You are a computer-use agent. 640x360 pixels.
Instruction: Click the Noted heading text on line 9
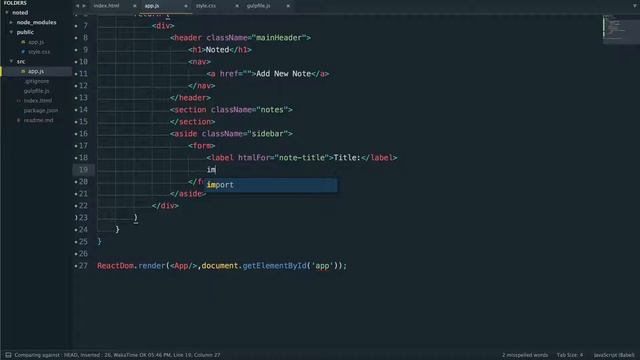pos(218,50)
